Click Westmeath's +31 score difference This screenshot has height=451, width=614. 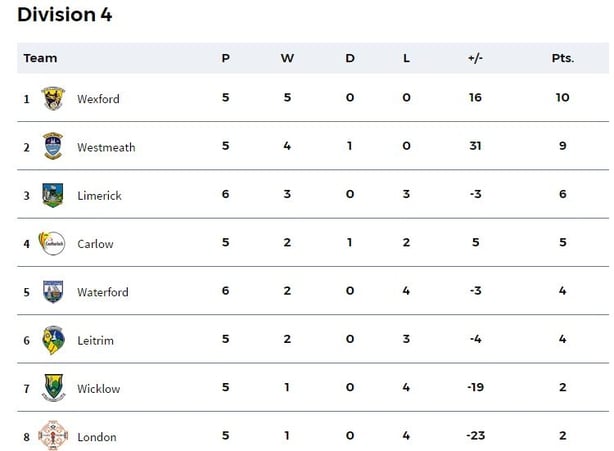475,146
